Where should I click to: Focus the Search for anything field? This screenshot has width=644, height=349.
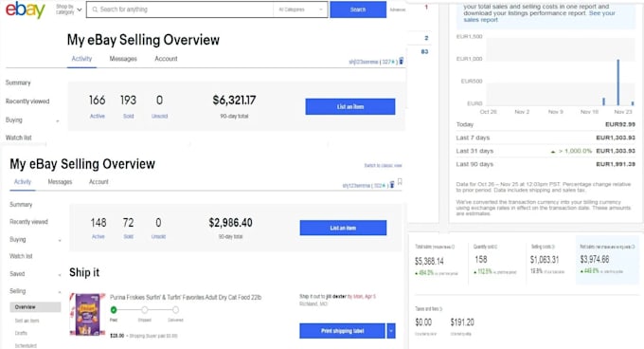click(x=180, y=9)
